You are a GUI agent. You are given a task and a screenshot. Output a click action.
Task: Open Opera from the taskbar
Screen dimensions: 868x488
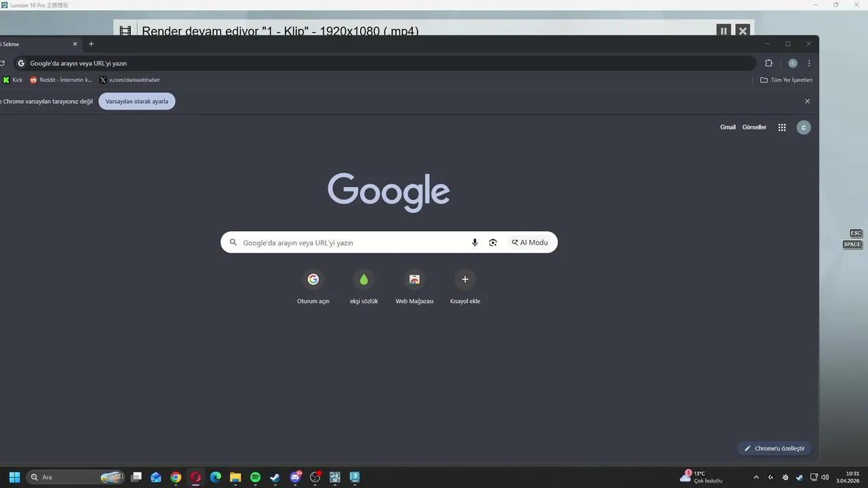(x=196, y=477)
